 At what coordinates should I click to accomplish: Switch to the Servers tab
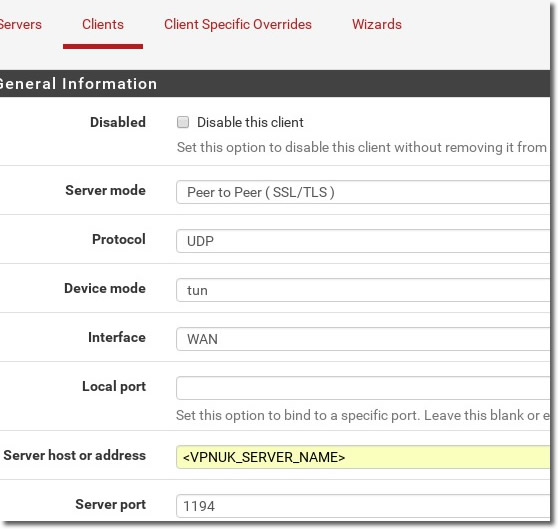pos(21,24)
